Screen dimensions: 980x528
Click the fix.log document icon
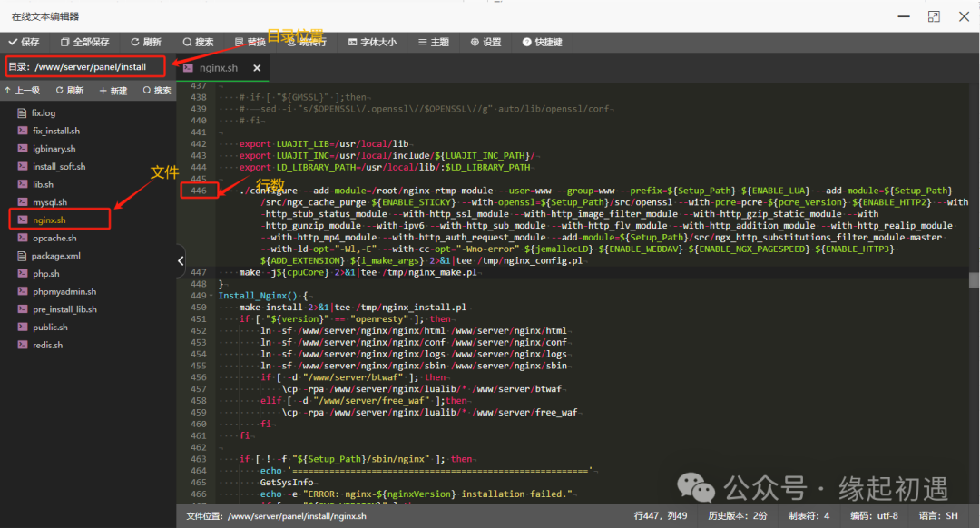click(22, 113)
